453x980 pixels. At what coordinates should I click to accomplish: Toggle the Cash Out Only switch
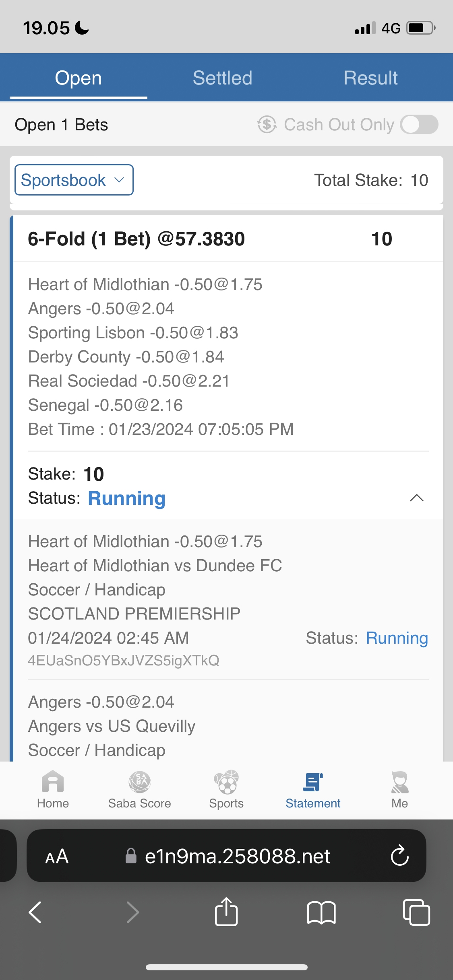[419, 124]
